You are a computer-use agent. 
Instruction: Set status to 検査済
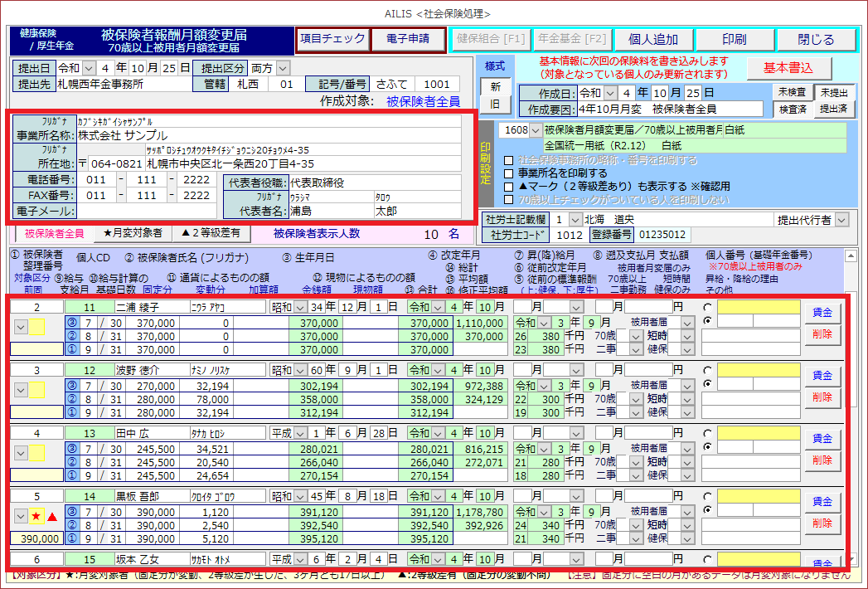[x=790, y=109]
